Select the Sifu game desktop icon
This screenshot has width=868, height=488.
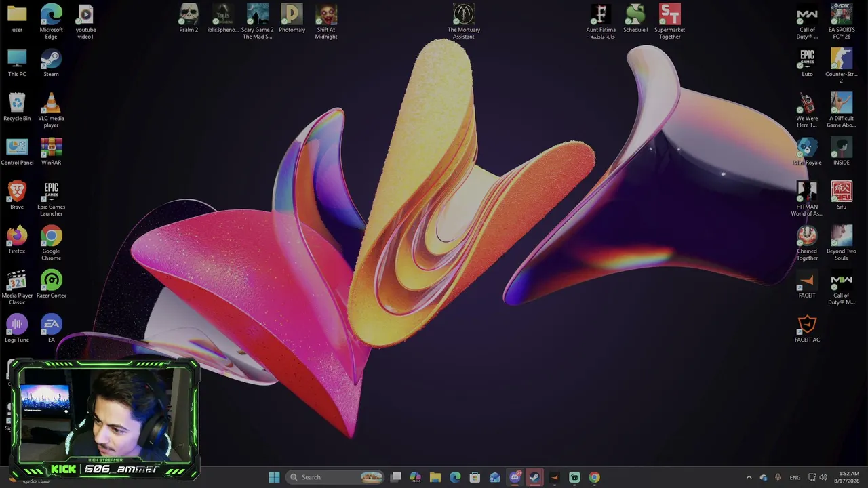[x=842, y=196]
